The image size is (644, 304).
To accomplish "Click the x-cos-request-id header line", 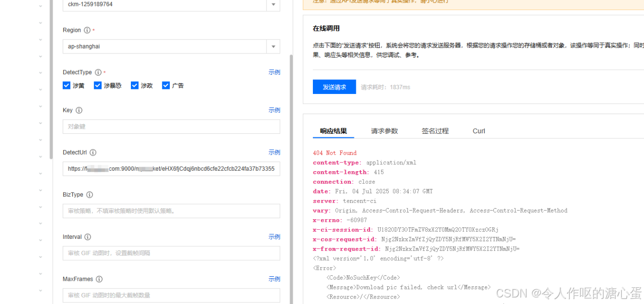I will coord(415,239).
